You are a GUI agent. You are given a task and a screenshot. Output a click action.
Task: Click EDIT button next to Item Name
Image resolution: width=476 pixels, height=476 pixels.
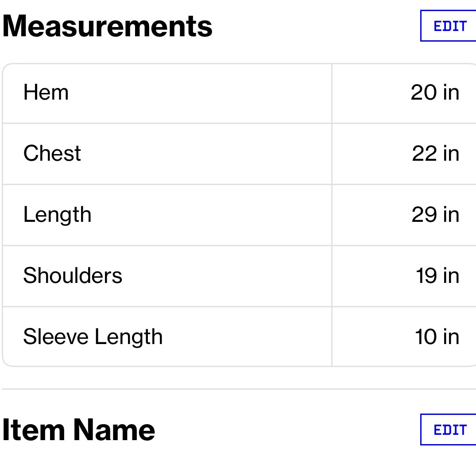(x=449, y=430)
